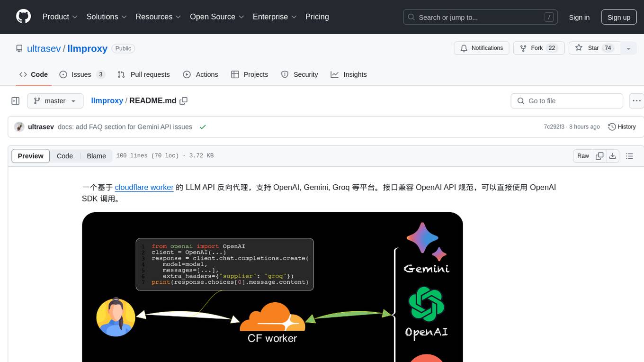Viewport: 644px width, 362px height.
Task: Switch to Preview view mode
Action: coord(31,156)
